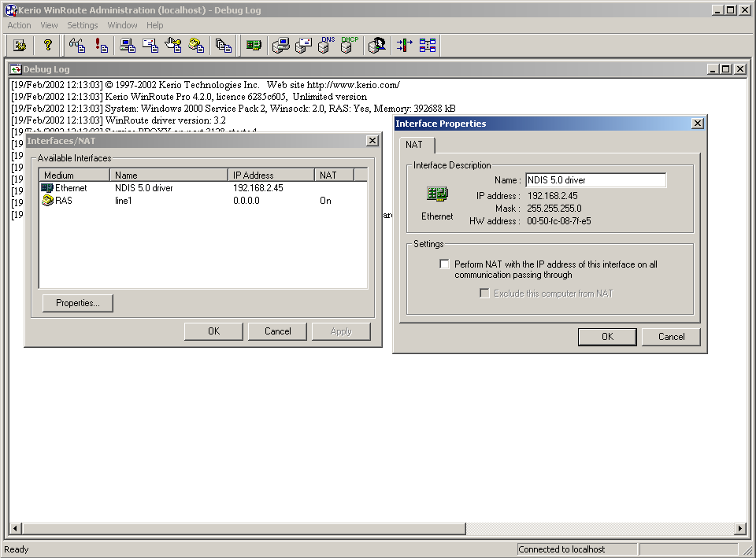Click the Ready status bar text
Screen dimensions: 756x558
[17, 549]
